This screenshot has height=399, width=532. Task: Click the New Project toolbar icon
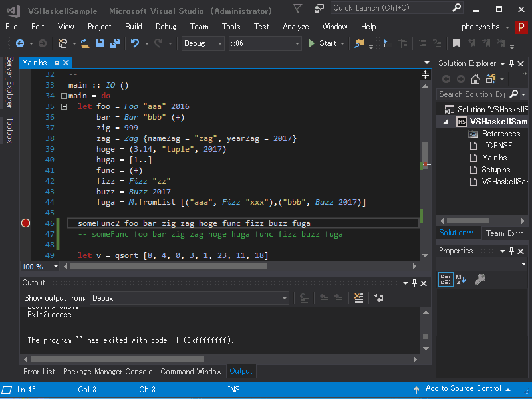(x=63, y=43)
